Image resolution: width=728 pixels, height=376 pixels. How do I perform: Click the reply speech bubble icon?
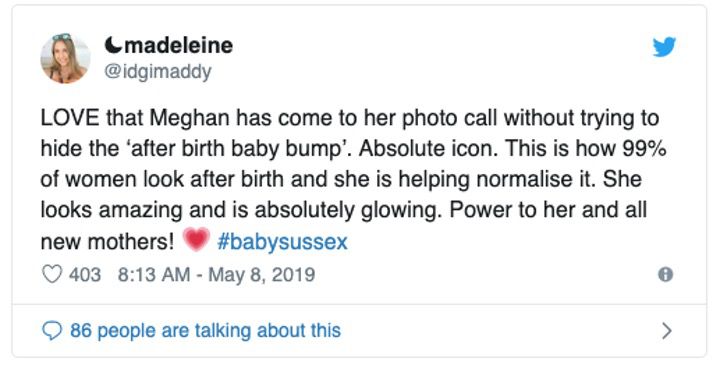tap(52, 331)
